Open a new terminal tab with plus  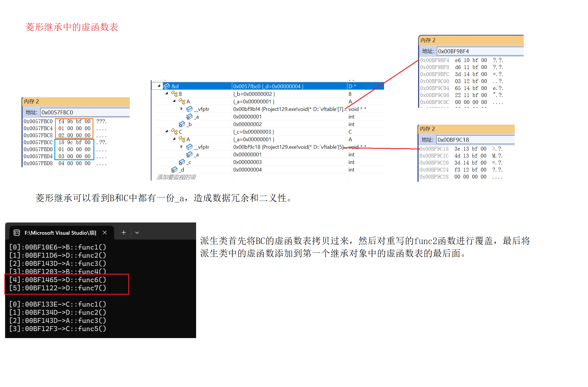[x=124, y=232]
